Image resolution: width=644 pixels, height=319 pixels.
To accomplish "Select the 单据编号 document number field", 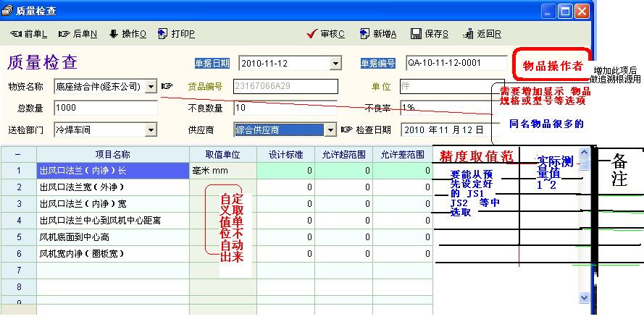I will pos(455,63).
